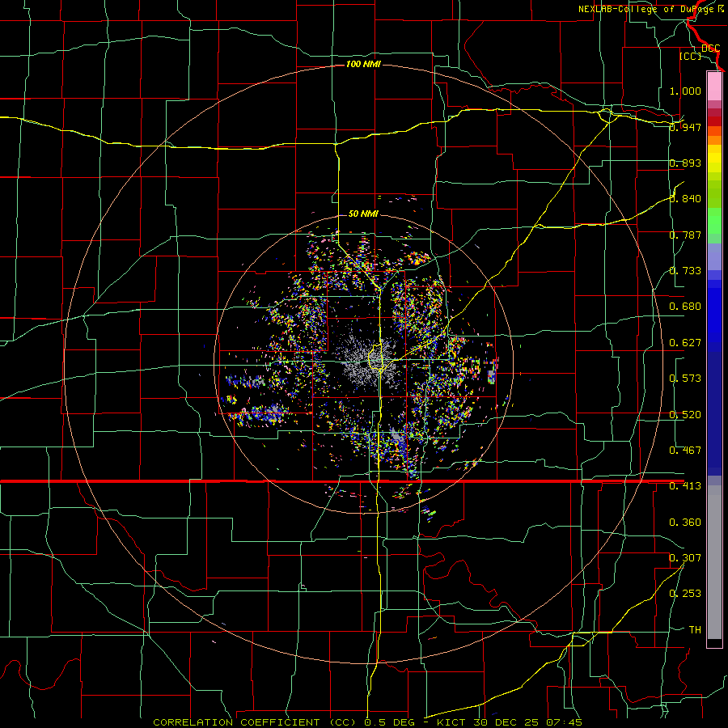Click the 0.680 color scale label
The width and height of the screenshot is (728, 728).
[685, 307]
